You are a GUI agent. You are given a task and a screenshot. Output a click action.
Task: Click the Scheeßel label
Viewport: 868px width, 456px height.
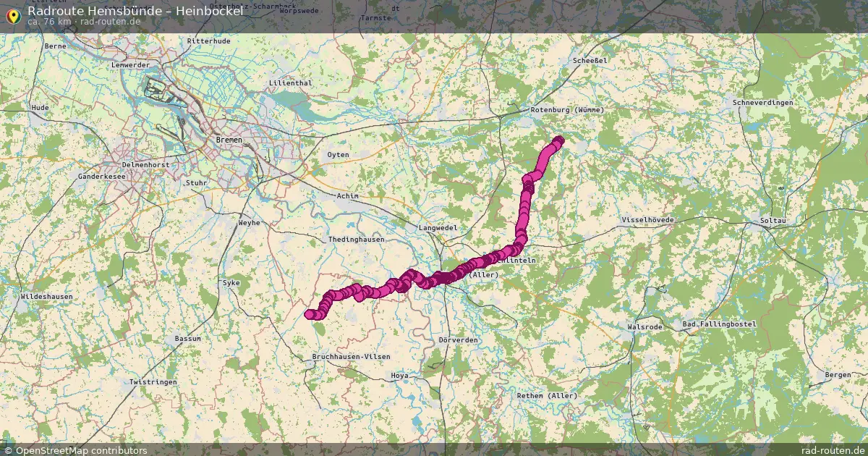[x=590, y=62]
